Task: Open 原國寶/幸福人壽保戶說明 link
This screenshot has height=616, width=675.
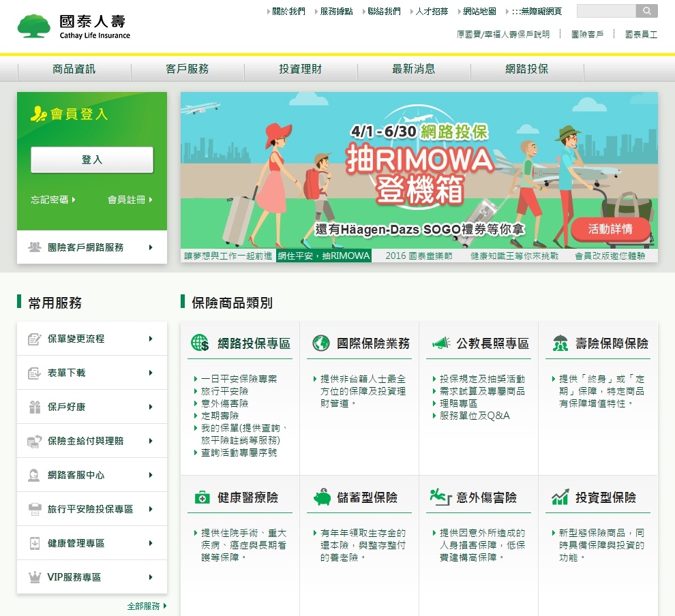Action: (502, 35)
